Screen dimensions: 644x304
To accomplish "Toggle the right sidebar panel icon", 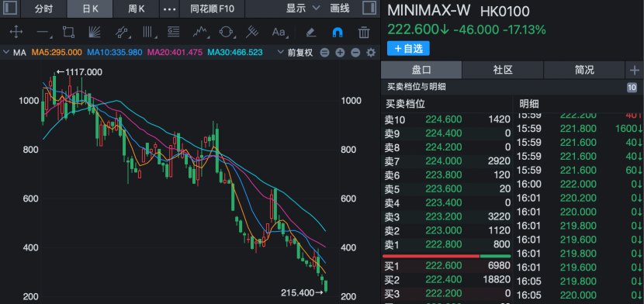I will coord(369,9).
